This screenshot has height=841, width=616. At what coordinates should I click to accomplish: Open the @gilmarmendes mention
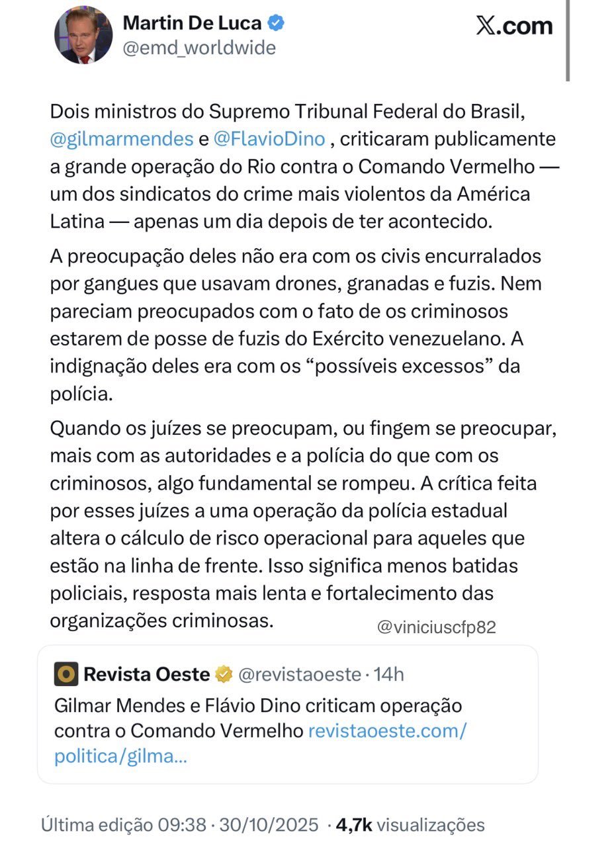click(x=121, y=139)
